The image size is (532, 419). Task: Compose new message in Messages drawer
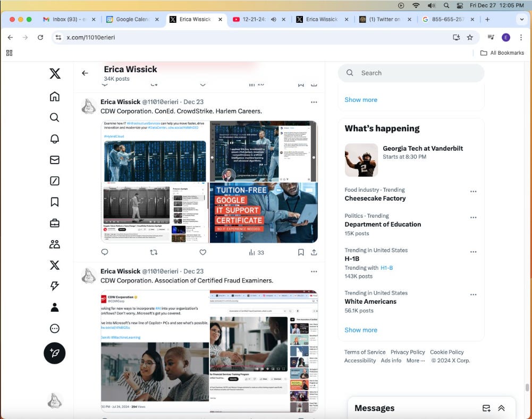486,408
